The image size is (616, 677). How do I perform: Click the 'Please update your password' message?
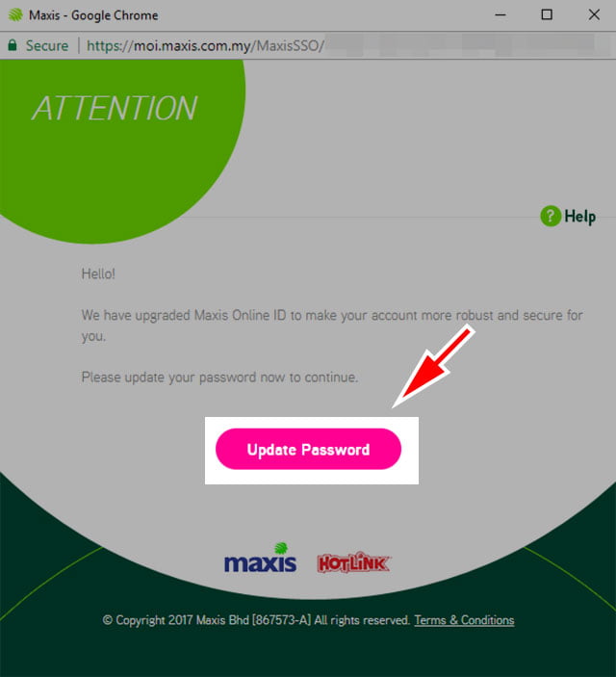pyautogui.click(x=219, y=378)
